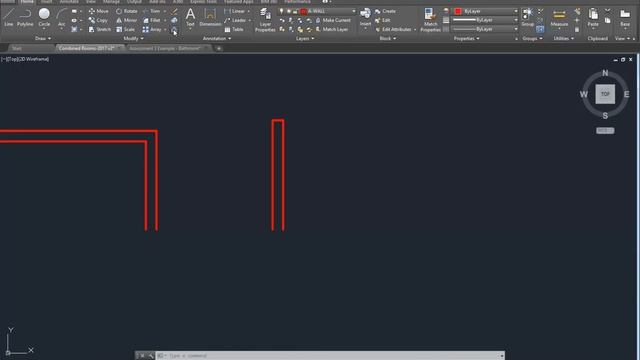Click the Move tool
The width and height of the screenshot is (640, 360).
click(x=99, y=11)
